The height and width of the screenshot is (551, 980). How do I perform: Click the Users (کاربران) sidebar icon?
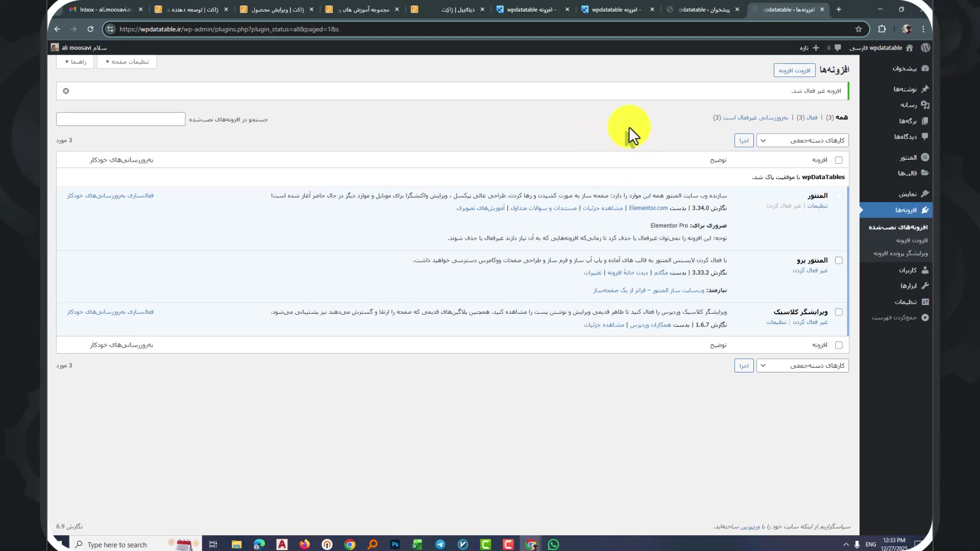coord(925,270)
